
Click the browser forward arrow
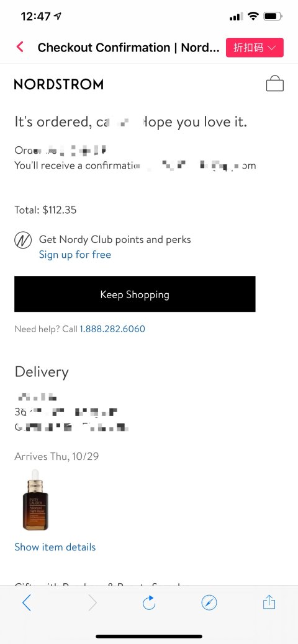[x=93, y=603]
